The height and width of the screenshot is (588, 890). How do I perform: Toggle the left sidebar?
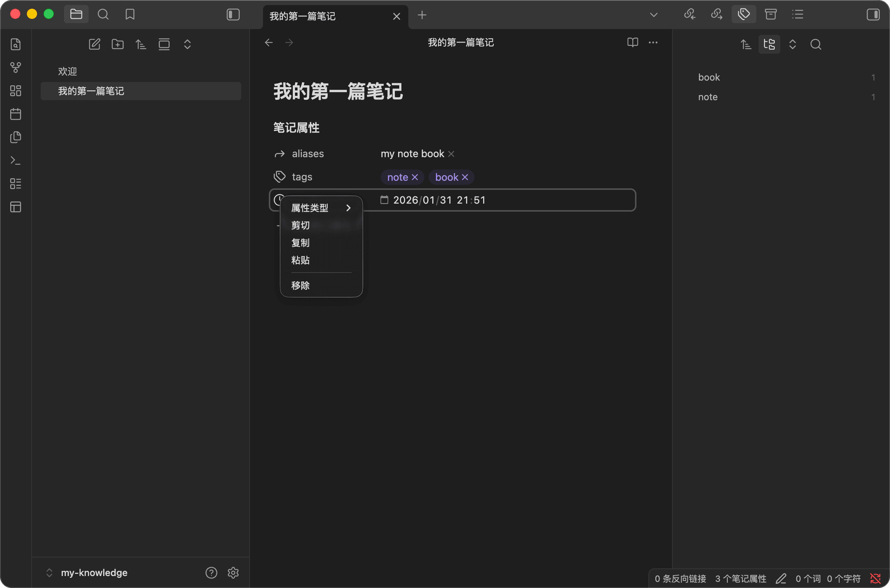pos(233,15)
